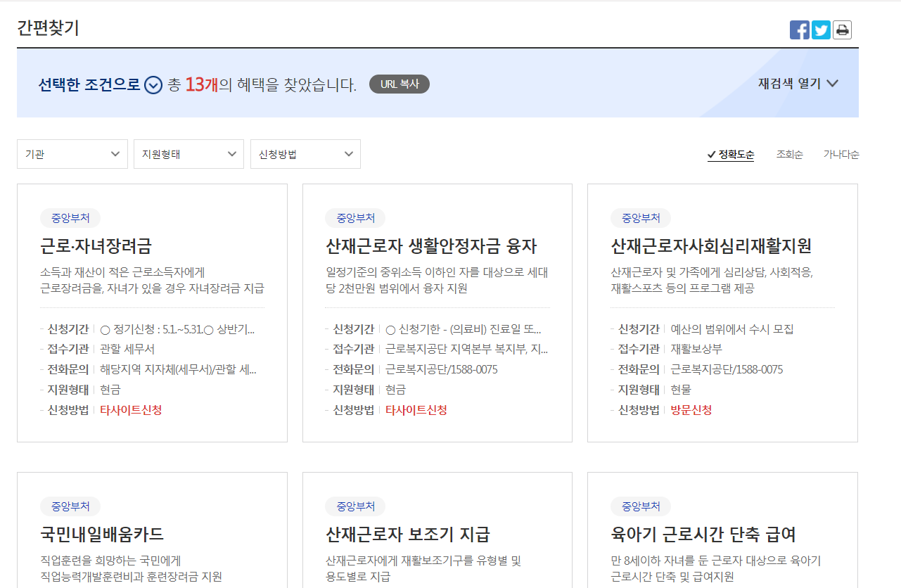901x588 pixels.
Task: Click the 13개 result count
Action: tap(202, 85)
